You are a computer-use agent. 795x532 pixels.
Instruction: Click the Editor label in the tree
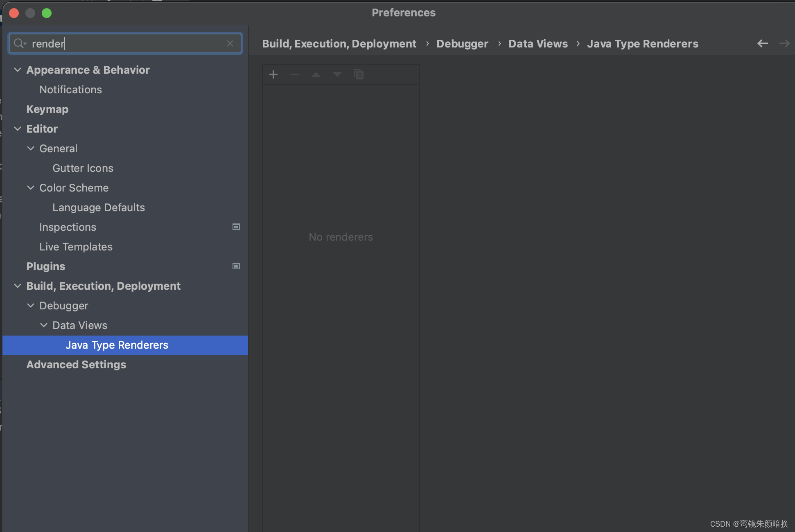click(42, 129)
